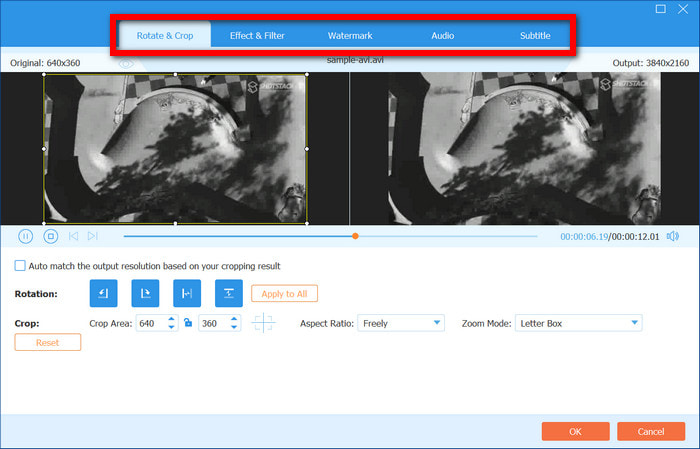Mute audio with the speaker icon

click(673, 236)
